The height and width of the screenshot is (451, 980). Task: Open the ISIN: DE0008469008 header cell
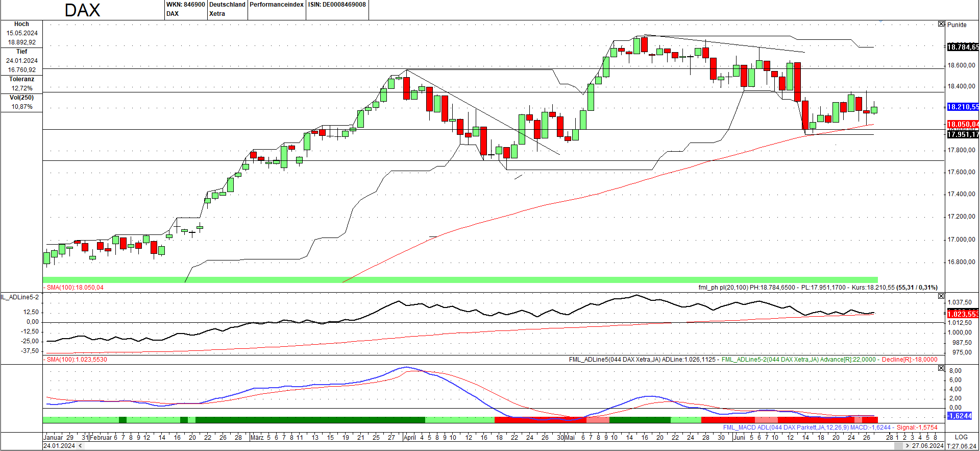tap(337, 5)
